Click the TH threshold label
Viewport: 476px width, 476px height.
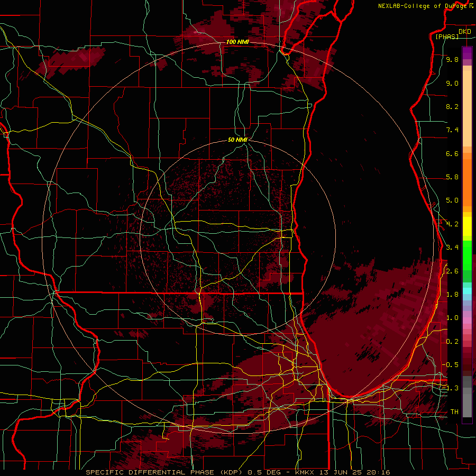tap(454, 412)
